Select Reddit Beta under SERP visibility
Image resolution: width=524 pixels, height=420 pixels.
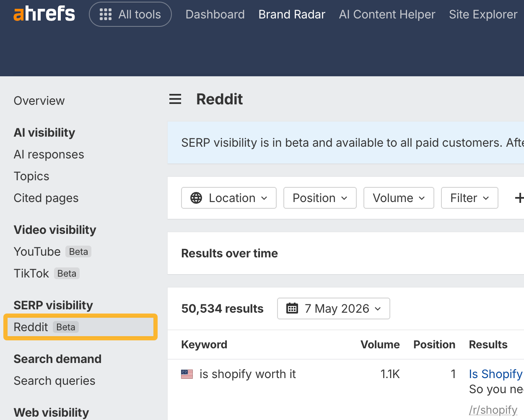80,327
